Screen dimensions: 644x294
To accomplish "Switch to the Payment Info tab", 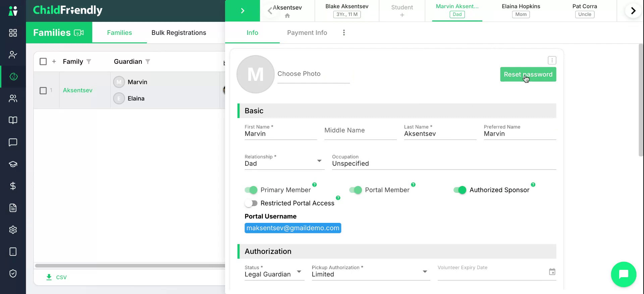I will [x=307, y=33].
